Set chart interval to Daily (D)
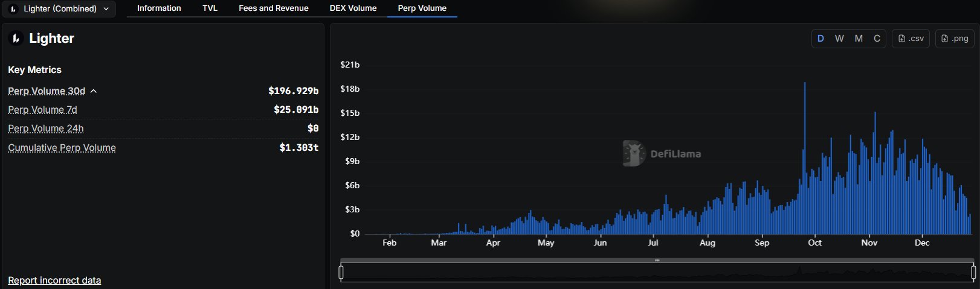Screen dimensions: 980x289 820,39
